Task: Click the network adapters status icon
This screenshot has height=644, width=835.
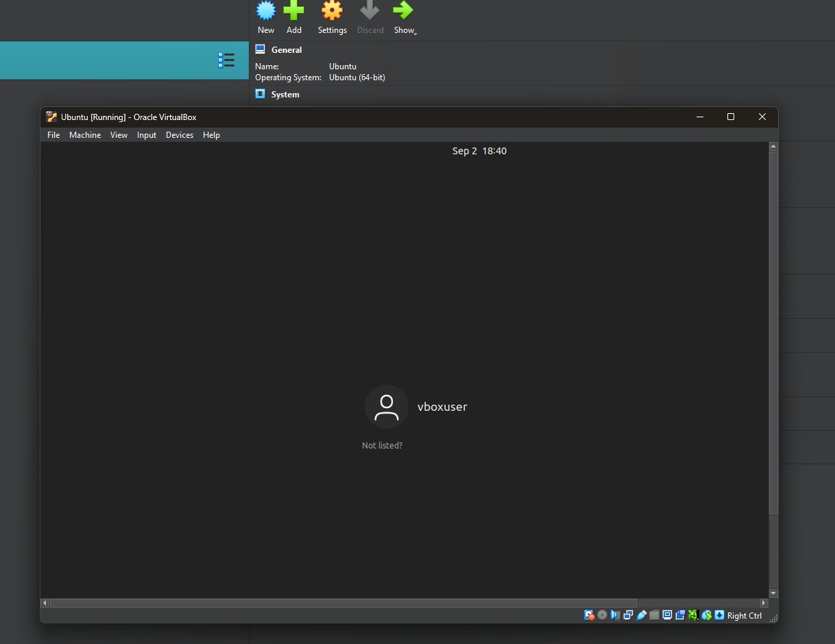Action: click(x=628, y=615)
